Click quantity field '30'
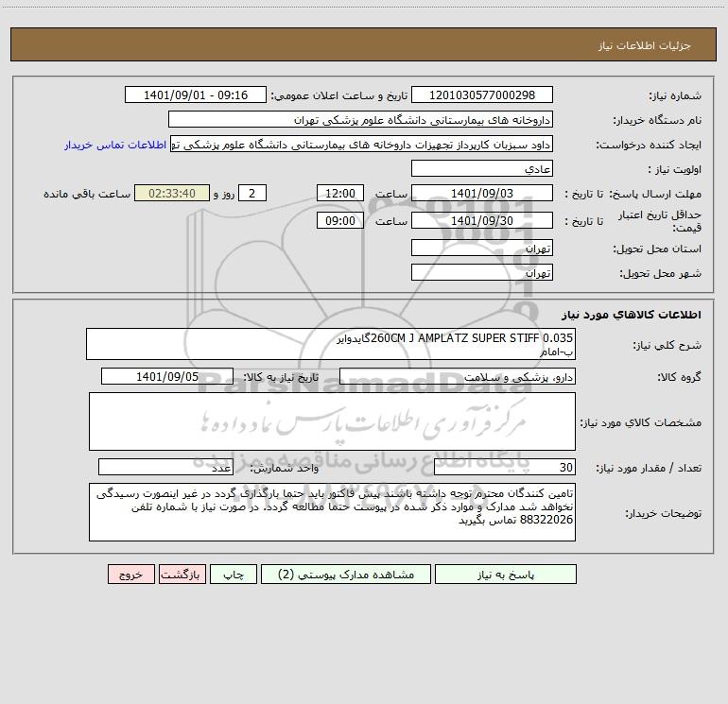The image size is (728, 704). click(505, 467)
